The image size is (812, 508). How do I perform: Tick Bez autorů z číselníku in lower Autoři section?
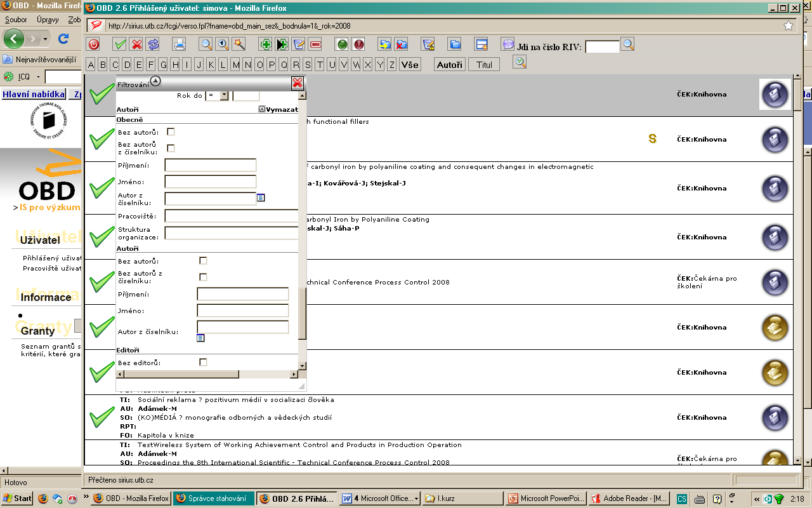tap(203, 277)
